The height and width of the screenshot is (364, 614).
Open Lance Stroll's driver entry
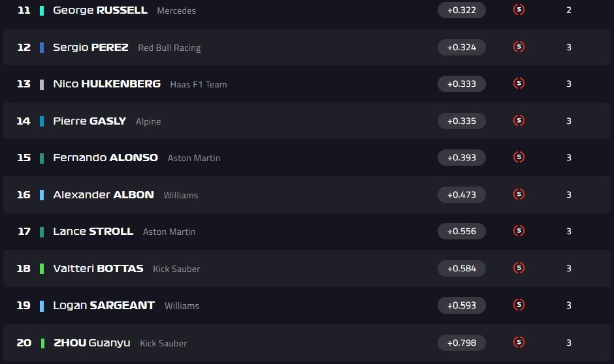point(93,232)
